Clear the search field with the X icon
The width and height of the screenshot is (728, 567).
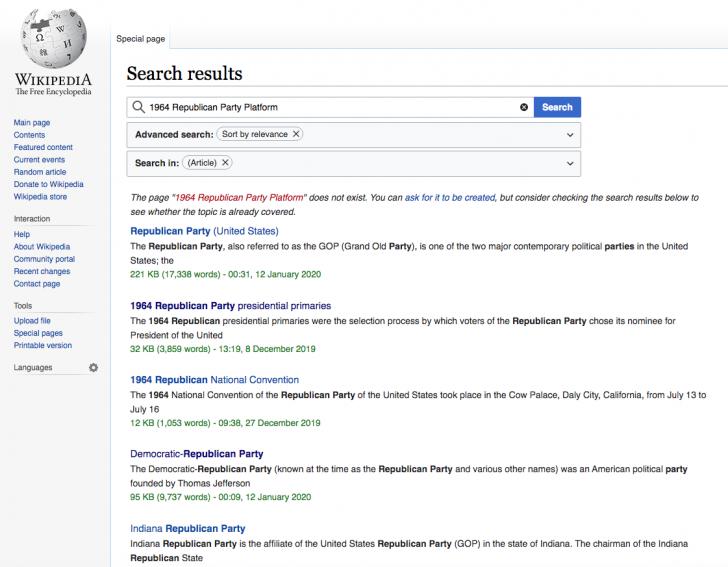524,107
